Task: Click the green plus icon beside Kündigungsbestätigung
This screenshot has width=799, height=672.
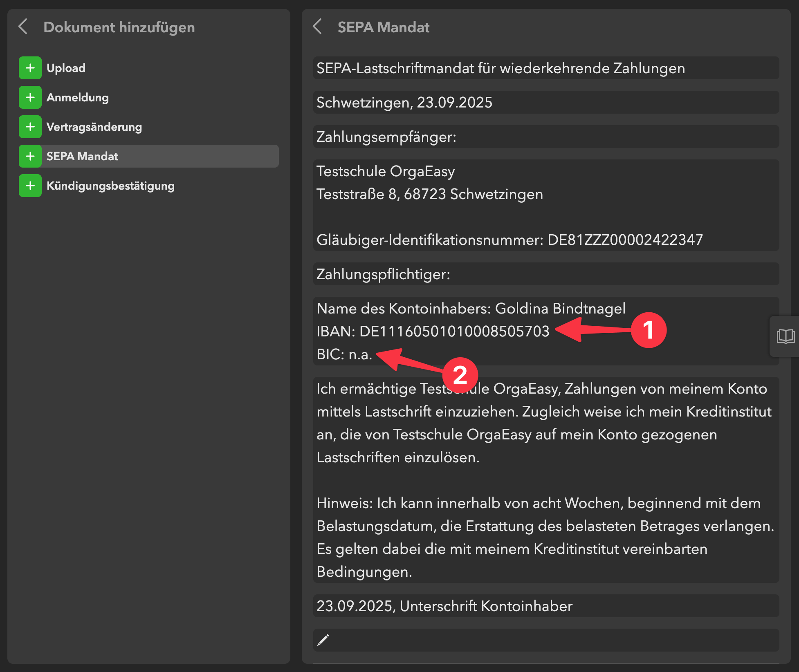Action: coord(30,186)
